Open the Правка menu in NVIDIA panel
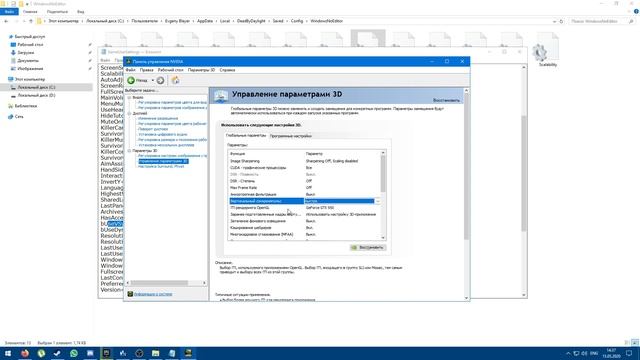 click(x=147, y=70)
